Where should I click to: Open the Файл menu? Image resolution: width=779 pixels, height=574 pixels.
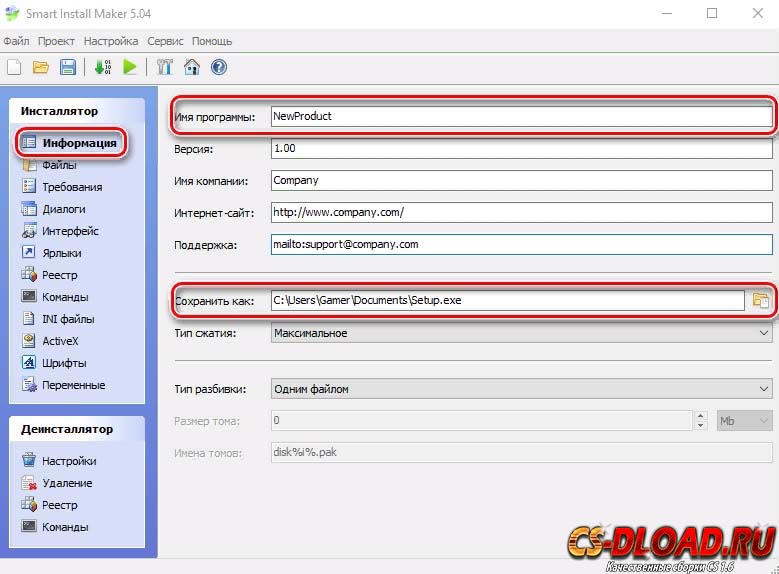pyautogui.click(x=16, y=41)
